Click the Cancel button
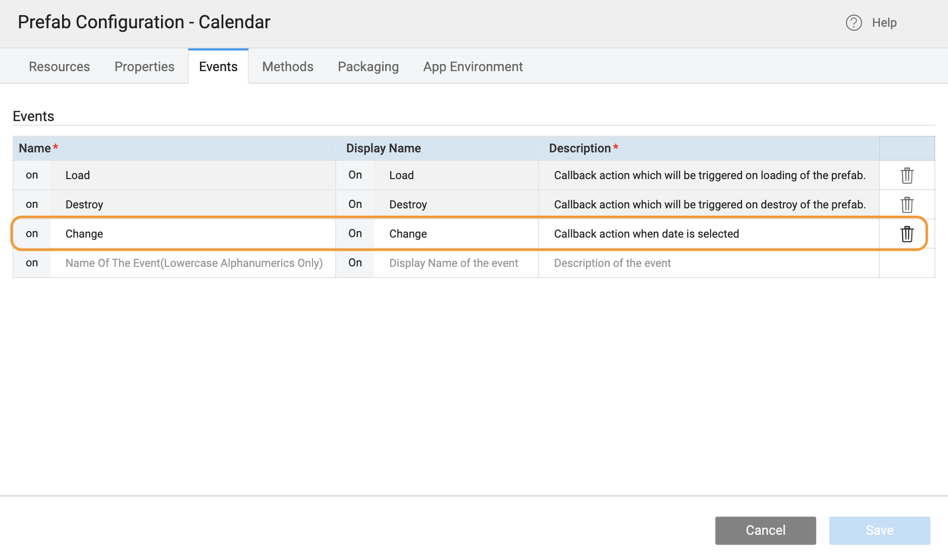The height and width of the screenshot is (560, 948). [765, 530]
